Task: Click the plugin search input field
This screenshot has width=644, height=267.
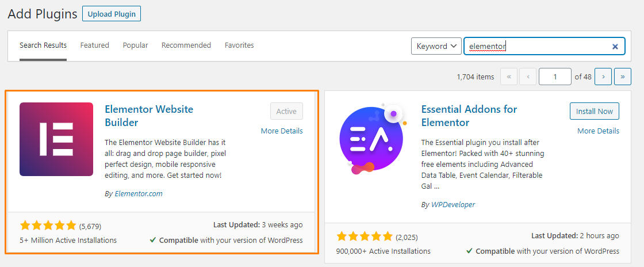Action: pyautogui.click(x=544, y=46)
